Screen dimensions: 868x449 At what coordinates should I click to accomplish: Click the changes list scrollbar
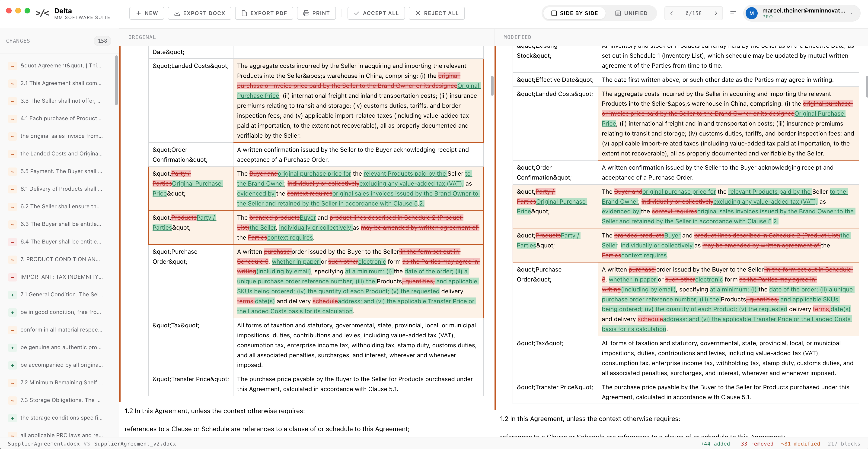tap(116, 81)
